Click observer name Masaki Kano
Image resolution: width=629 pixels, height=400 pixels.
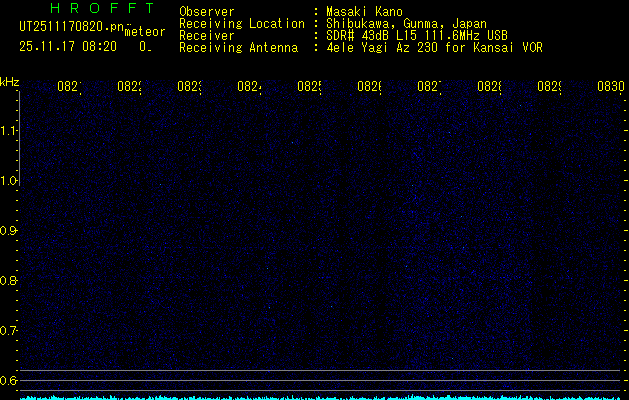coord(364,12)
